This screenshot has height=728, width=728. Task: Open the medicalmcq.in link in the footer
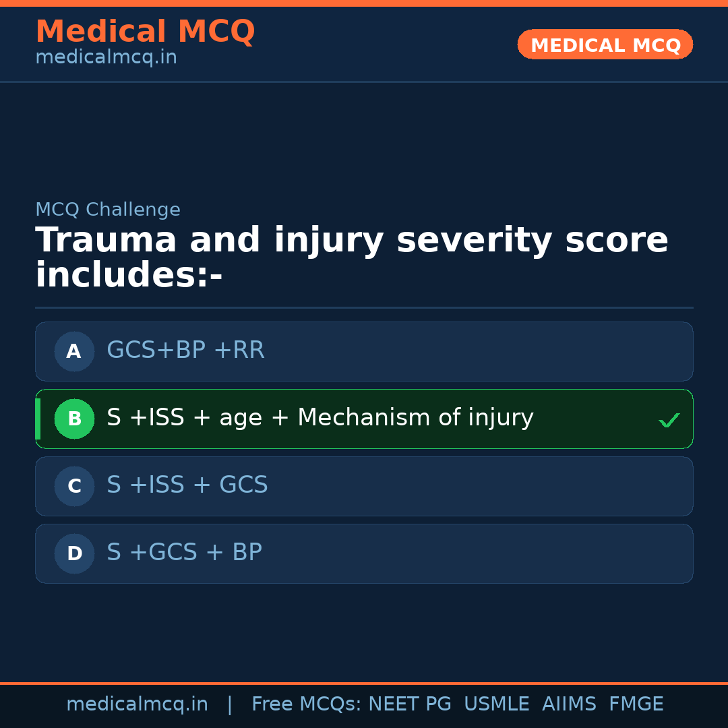(x=137, y=704)
